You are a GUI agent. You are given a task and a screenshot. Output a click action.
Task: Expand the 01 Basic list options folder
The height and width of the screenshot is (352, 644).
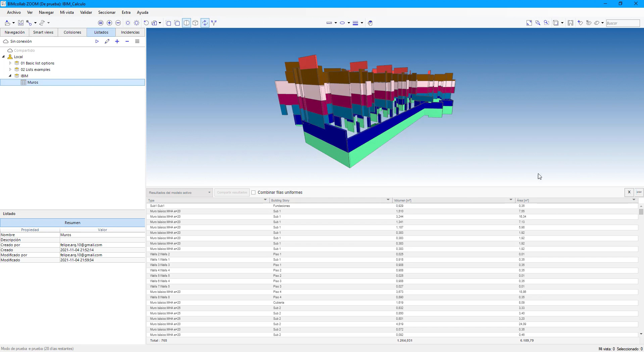click(10, 63)
